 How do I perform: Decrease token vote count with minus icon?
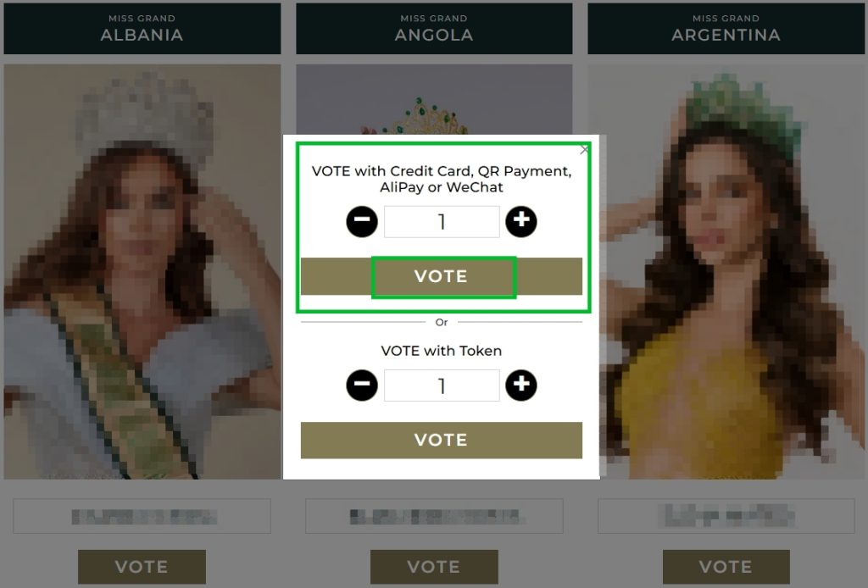point(361,385)
